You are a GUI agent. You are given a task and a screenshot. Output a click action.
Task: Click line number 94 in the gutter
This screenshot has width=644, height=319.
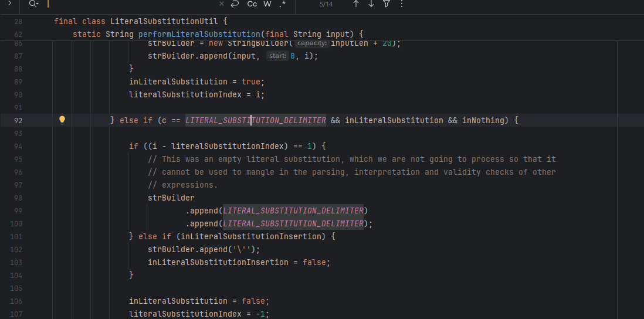tap(18, 146)
